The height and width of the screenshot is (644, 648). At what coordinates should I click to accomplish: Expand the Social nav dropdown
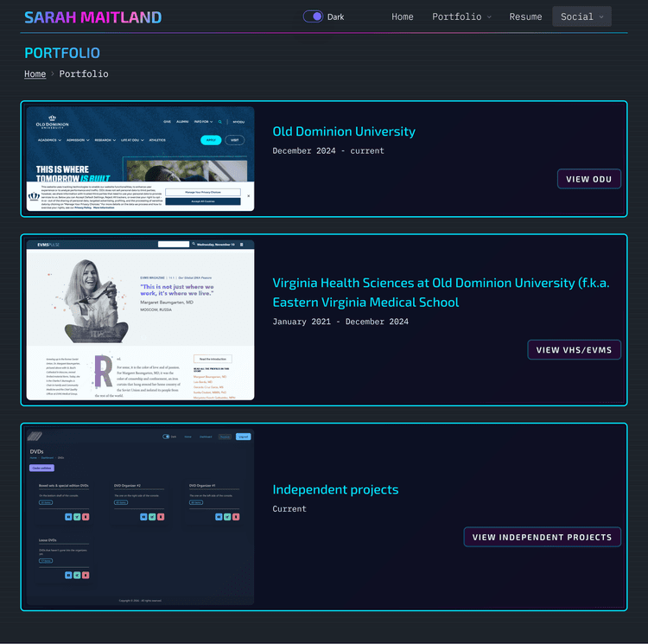click(x=581, y=16)
